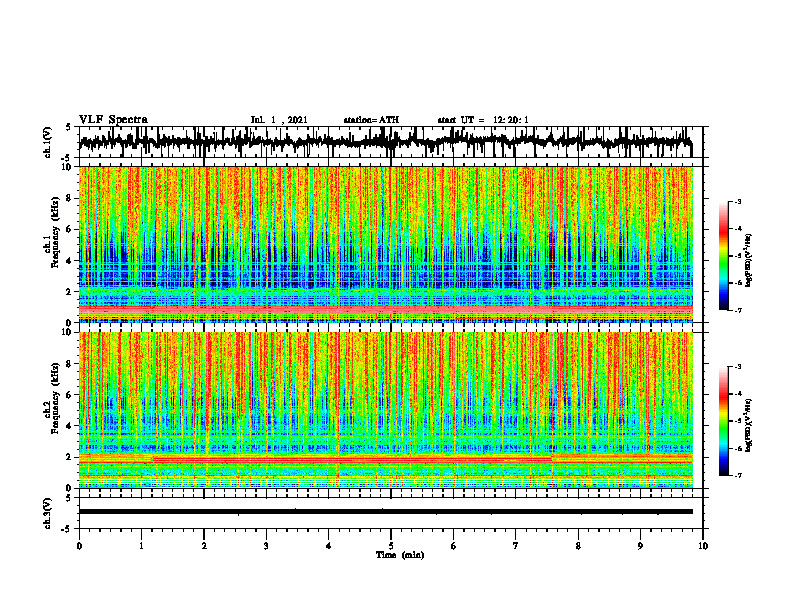The width and height of the screenshot is (792, 612).
Task: Click time axis tick label "7"
Action: click(516, 546)
